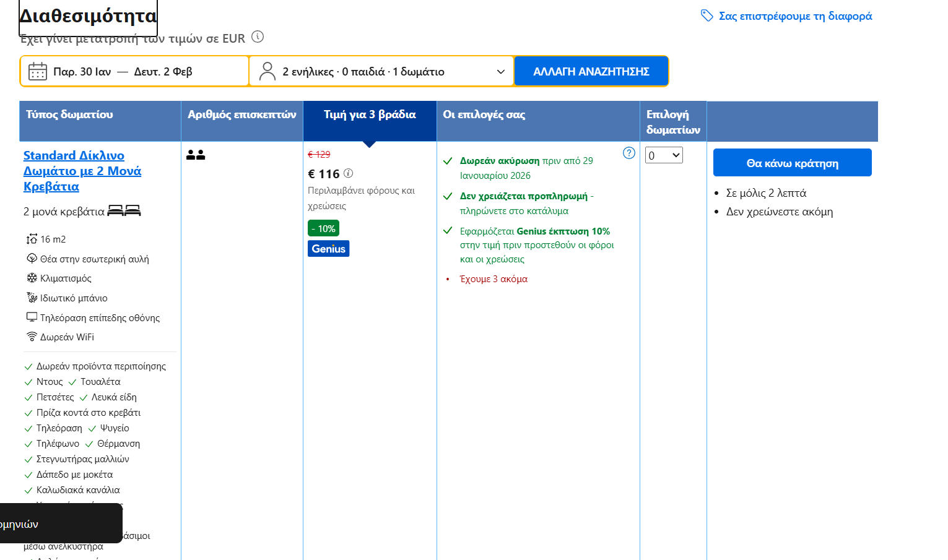Select the check-out date Δευτ. 2 Φεβ
This screenshot has height=560, width=948.
[x=163, y=72]
